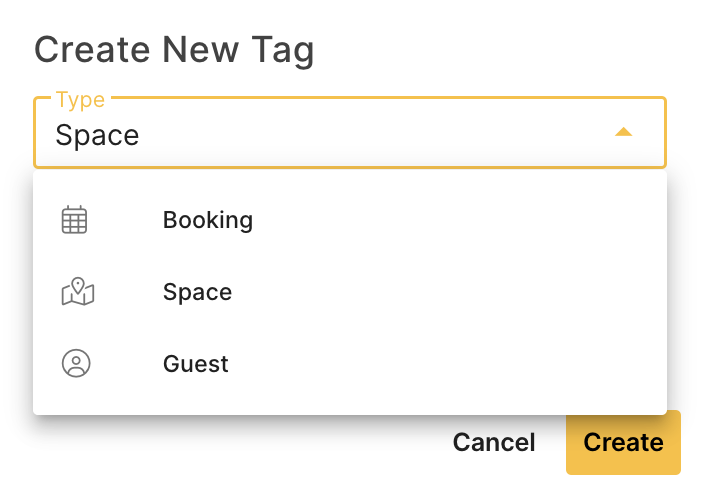Screen dimensions: 704x482
Task: Select Guest from the Type list
Action: 196,364
